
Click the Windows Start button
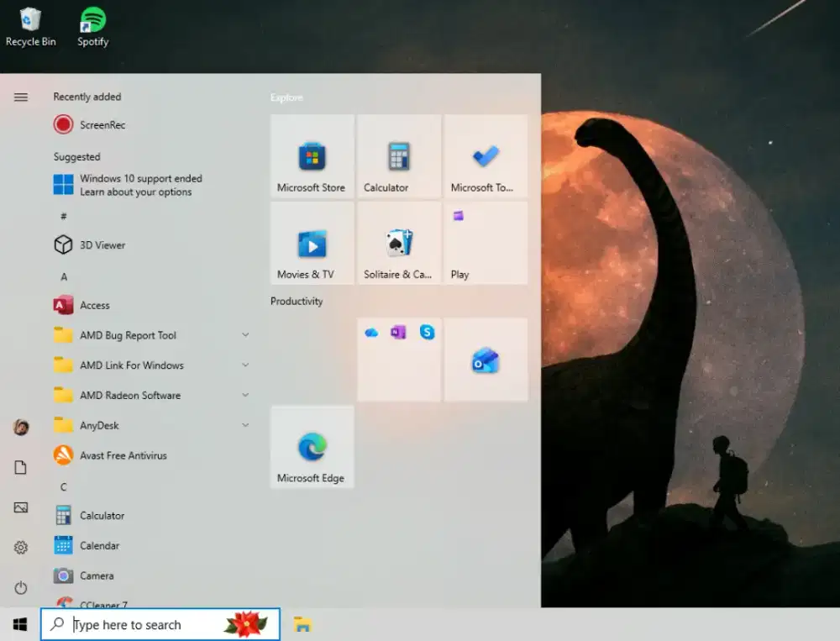pyautogui.click(x=19, y=624)
